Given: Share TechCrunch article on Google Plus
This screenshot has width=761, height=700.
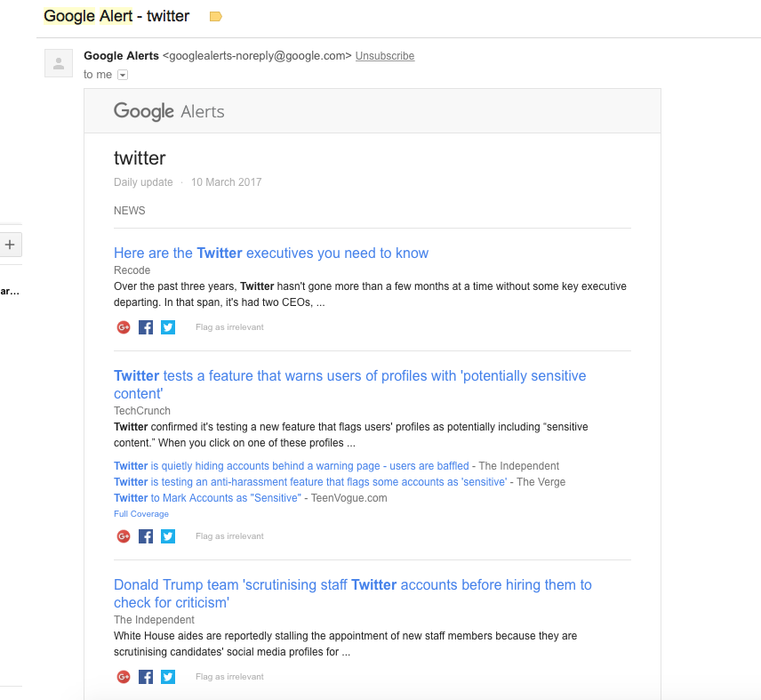Looking at the screenshot, I should (124, 536).
